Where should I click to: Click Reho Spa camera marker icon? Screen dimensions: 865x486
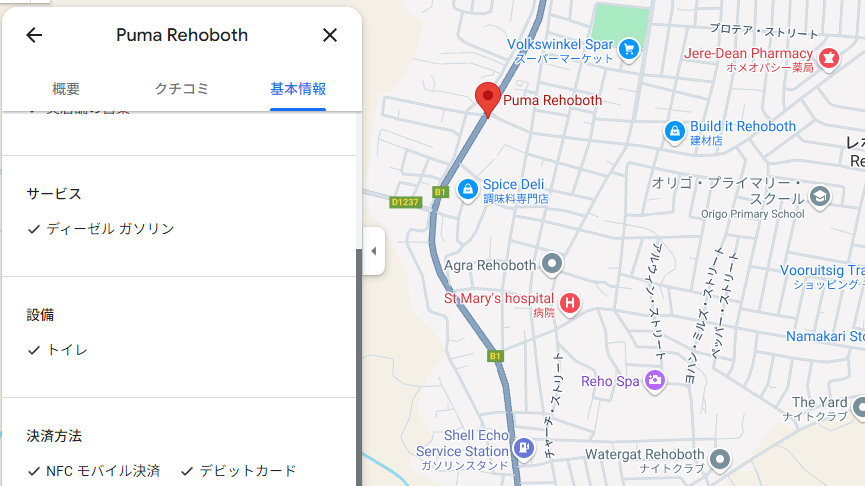tap(655, 380)
